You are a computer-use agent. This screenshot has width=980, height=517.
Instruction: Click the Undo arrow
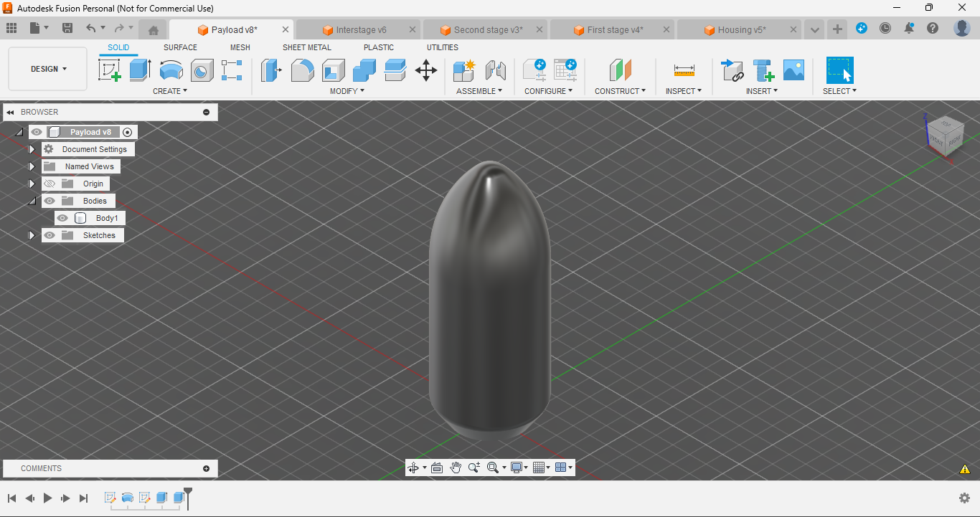[90, 29]
